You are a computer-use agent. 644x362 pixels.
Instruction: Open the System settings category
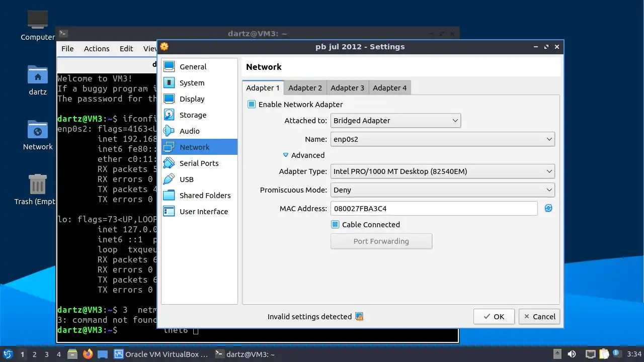(x=199, y=83)
